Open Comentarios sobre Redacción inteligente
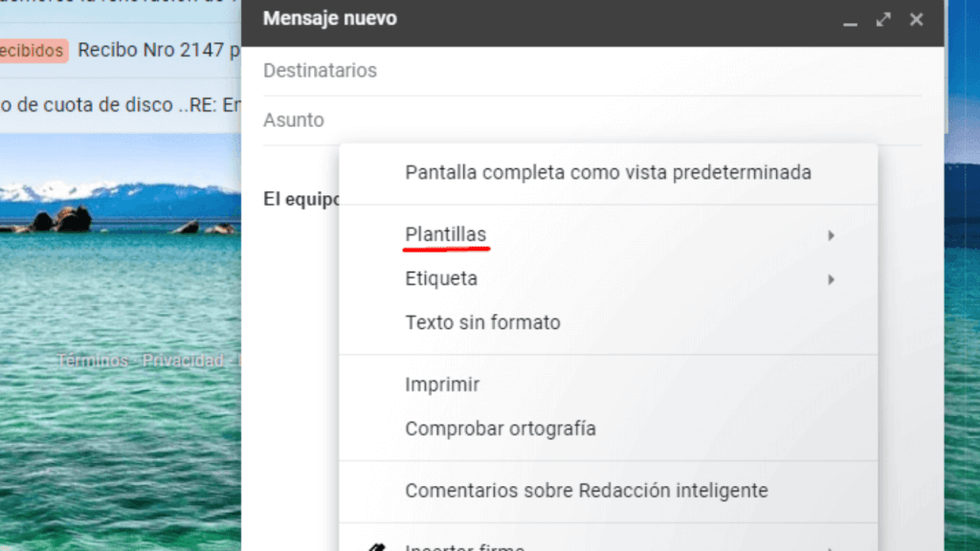The image size is (980, 551). pyautogui.click(x=587, y=490)
